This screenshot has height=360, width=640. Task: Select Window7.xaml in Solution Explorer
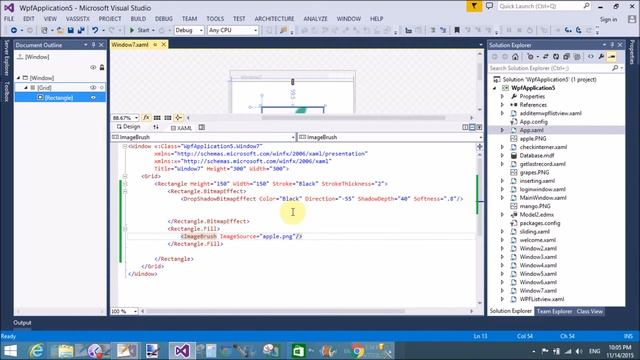click(x=538, y=291)
